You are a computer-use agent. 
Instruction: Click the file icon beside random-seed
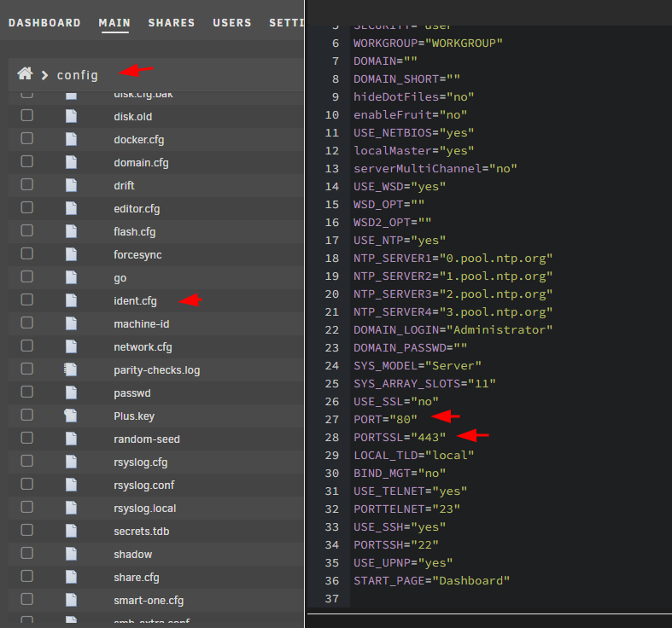(x=71, y=439)
